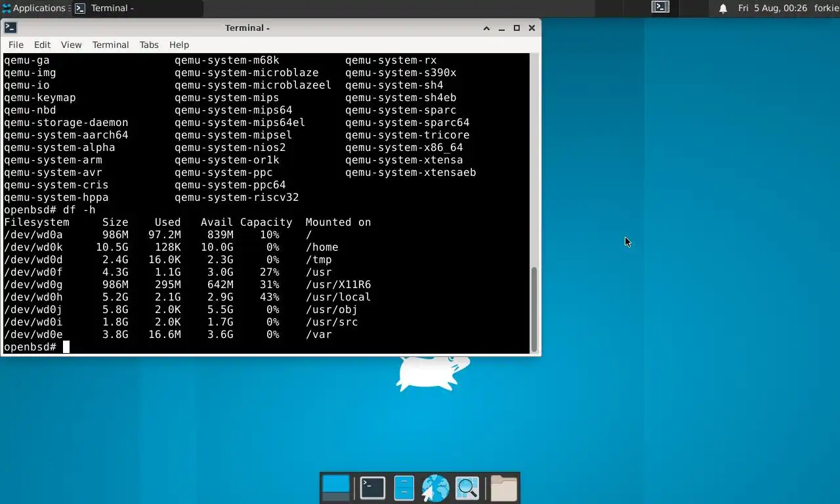Image resolution: width=840 pixels, height=504 pixels.
Task: Click 'qemu-system-tricore' in the listing
Action: click(x=408, y=135)
